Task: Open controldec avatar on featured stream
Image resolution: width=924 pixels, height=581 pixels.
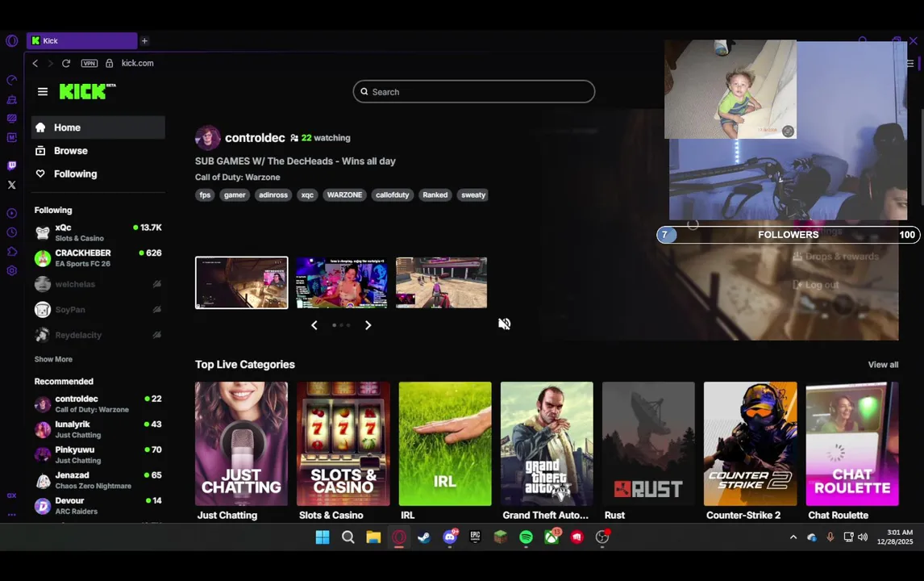Action: point(207,137)
